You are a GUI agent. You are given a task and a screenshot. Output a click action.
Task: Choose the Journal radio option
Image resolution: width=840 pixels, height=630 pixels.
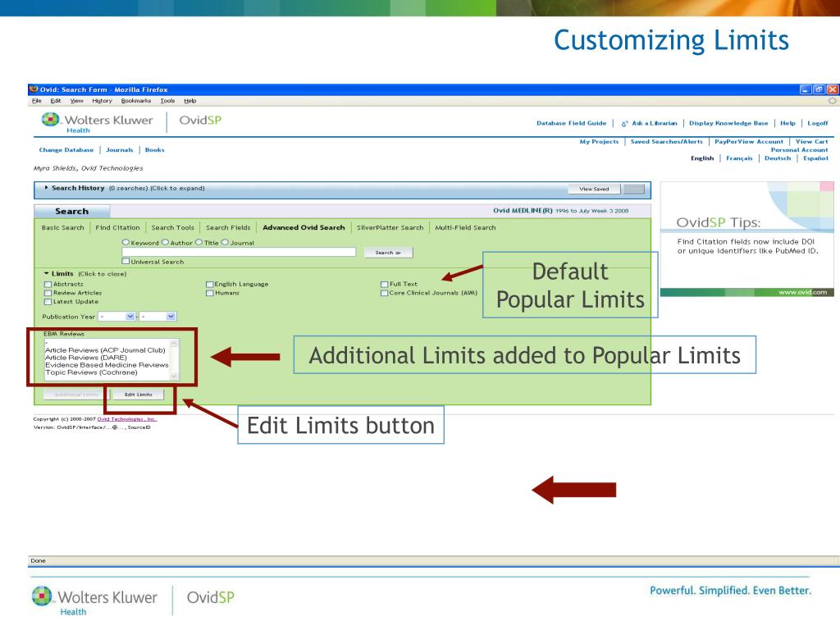tap(226, 242)
